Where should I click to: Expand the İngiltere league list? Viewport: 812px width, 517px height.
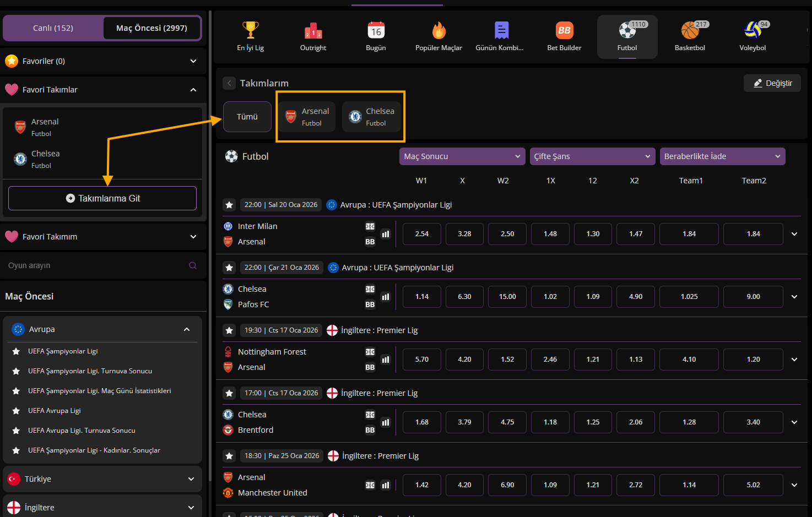click(191, 508)
